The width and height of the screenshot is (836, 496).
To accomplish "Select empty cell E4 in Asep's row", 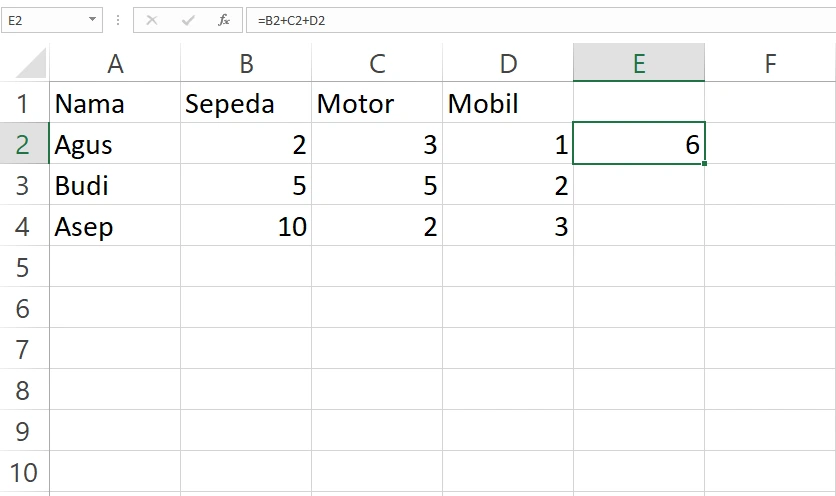I will pyautogui.click(x=639, y=226).
